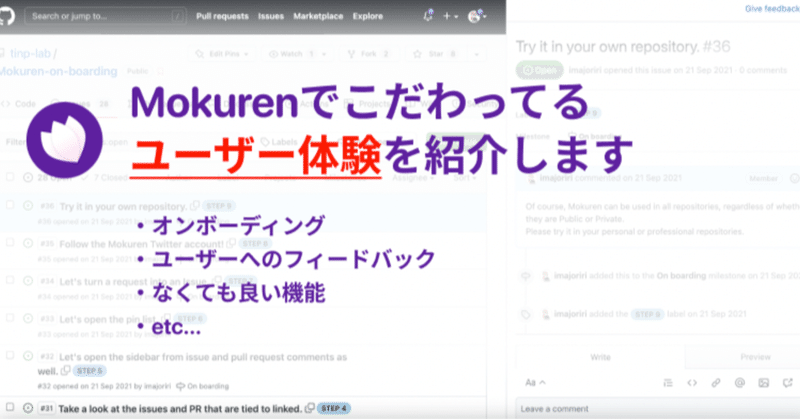
Task: Add a link using the chain toolbar icon
Action: (716, 383)
